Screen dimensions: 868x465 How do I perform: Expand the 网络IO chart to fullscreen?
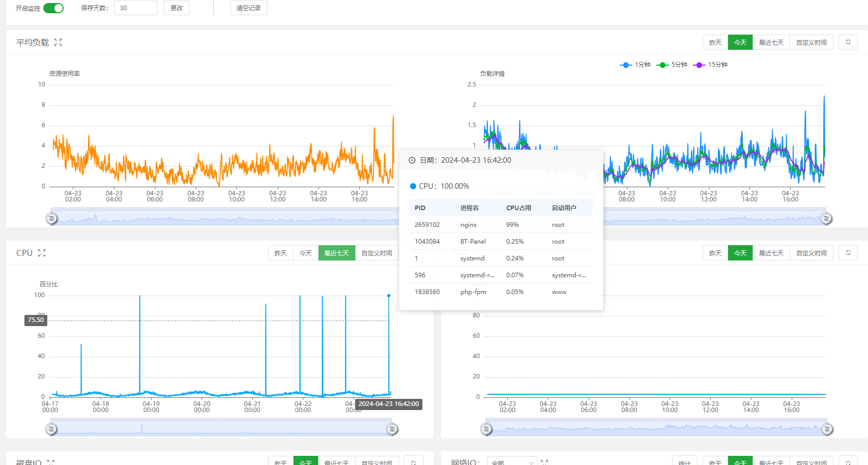(544, 462)
